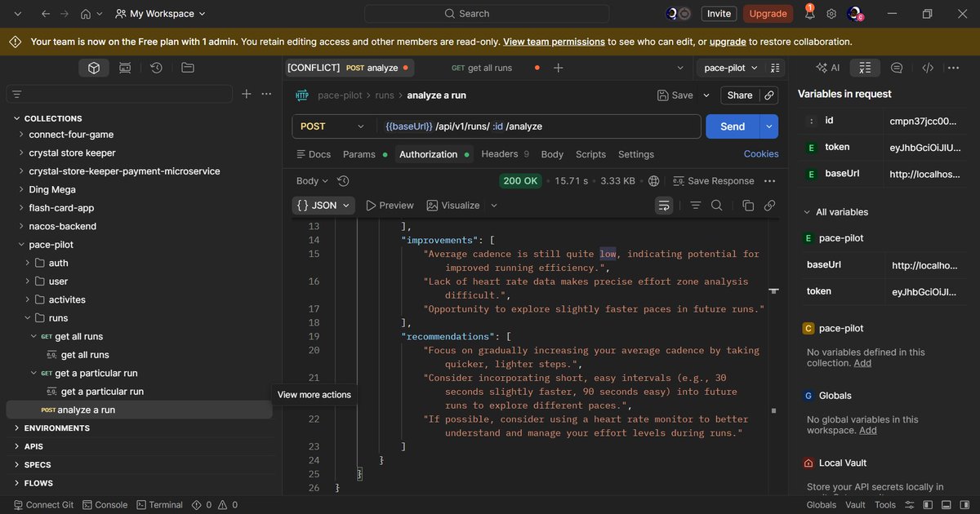The height and width of the screenshot is (514, 980).
Task: Open a new request tab with plus
Action: click(x=559, y=68)
